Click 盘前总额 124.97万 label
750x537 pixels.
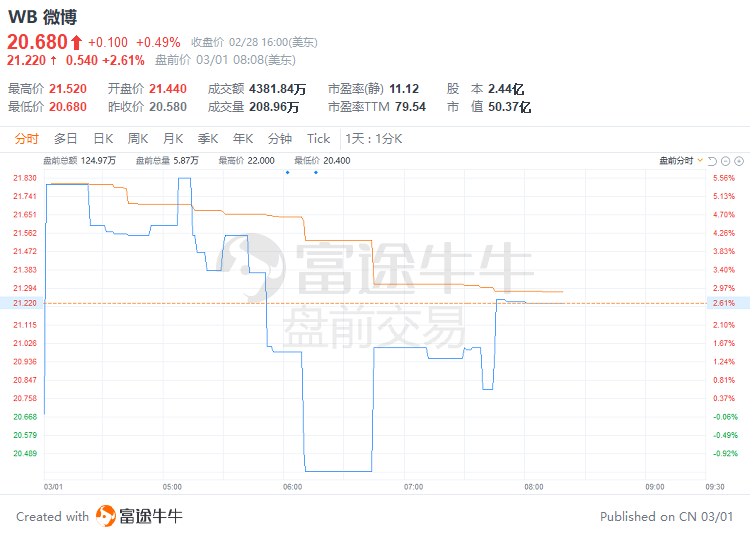79,161
